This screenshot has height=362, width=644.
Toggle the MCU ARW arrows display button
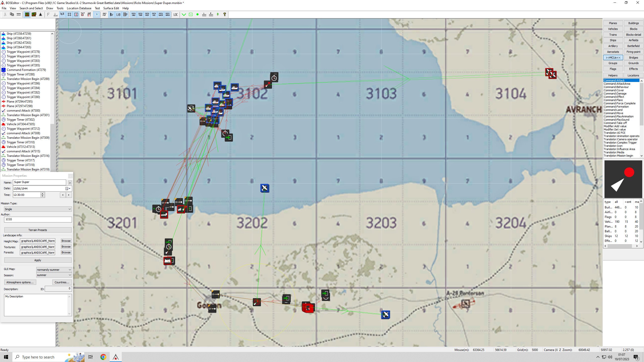pyautogui.click(x=168, y=15)
